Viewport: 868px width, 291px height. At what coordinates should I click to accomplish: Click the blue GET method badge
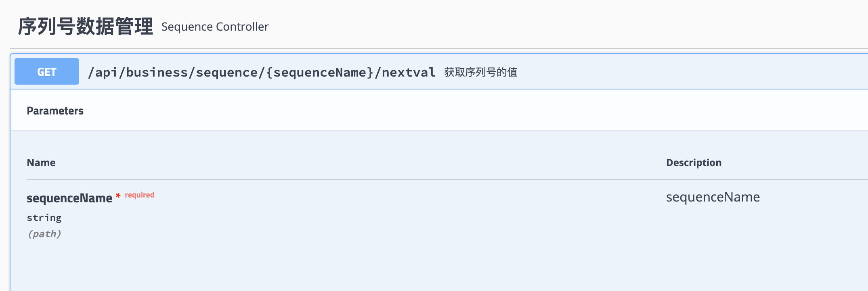pyautogui.click(x=46, y=71)
